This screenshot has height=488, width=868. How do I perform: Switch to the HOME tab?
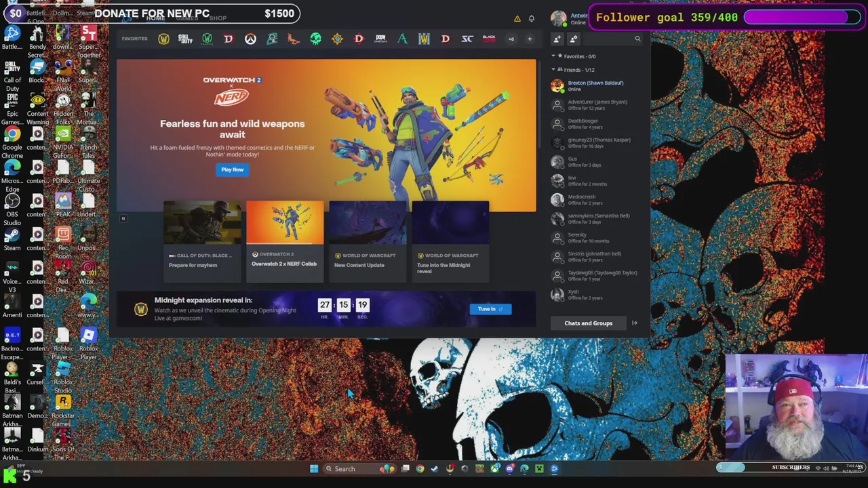click(x=155, y=18)
